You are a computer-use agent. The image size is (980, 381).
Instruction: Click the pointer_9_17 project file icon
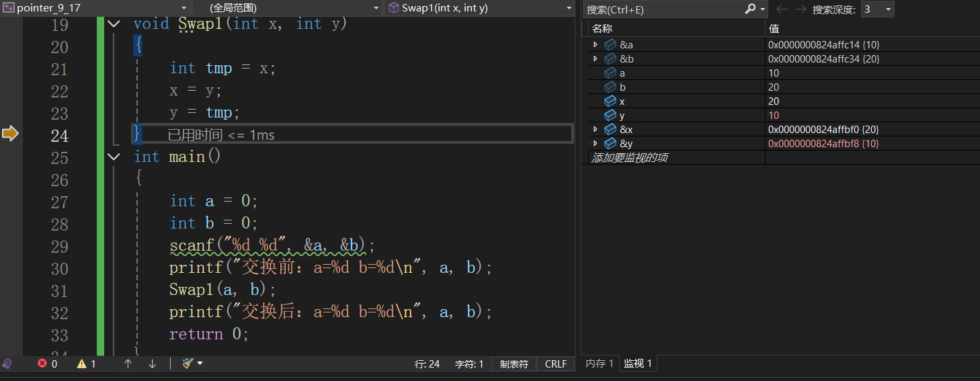[9, 8]
